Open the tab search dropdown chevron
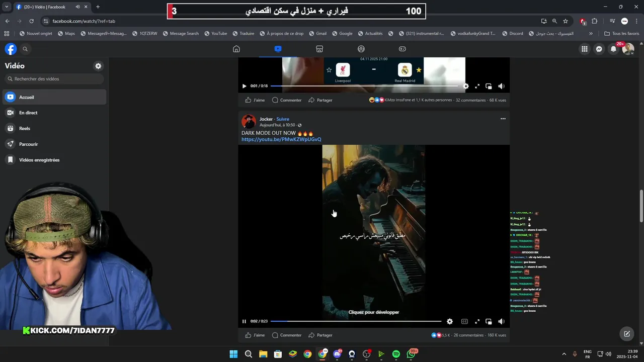The height and width of the screenshot is (362, 644). pyautogui.click(x=7, y=7)
